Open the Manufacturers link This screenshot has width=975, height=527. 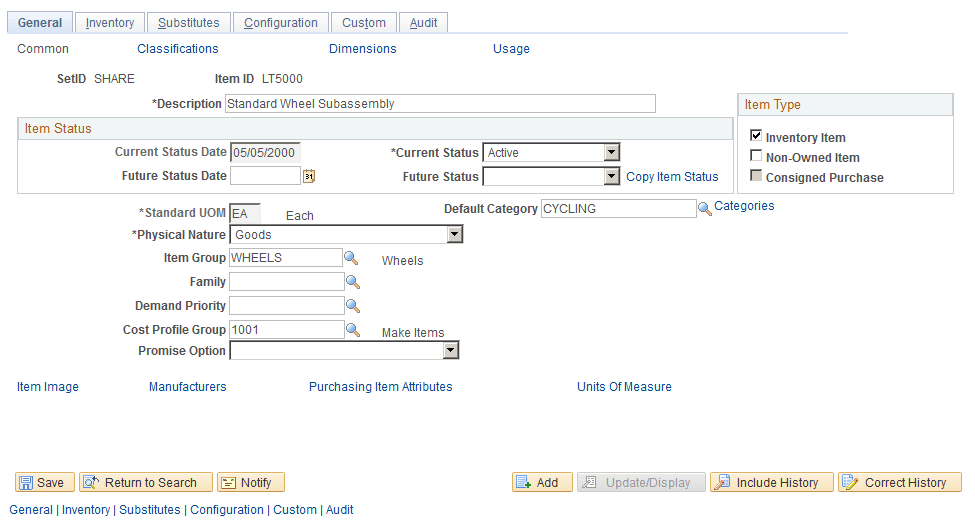point(188,387)
